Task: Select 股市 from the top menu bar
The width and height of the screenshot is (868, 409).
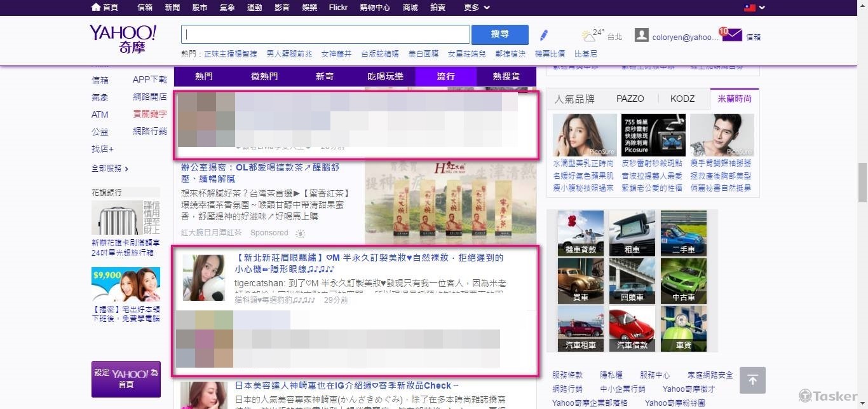Action: coord(200,8)
